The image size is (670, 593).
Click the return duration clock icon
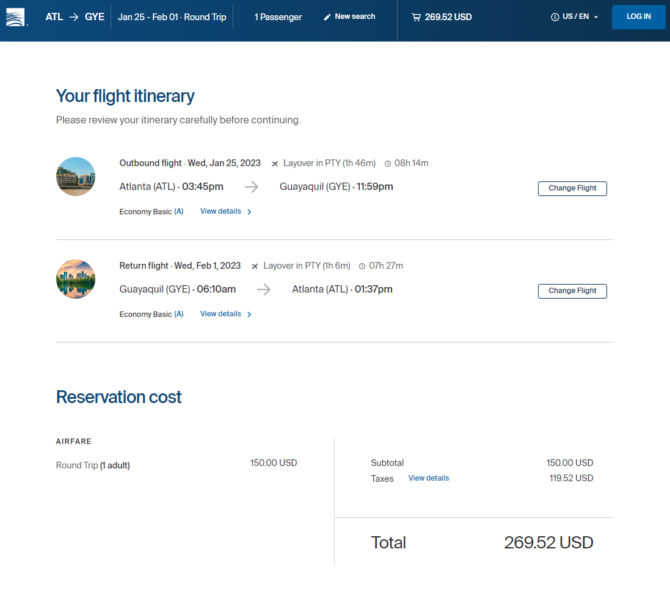(362, 266)
